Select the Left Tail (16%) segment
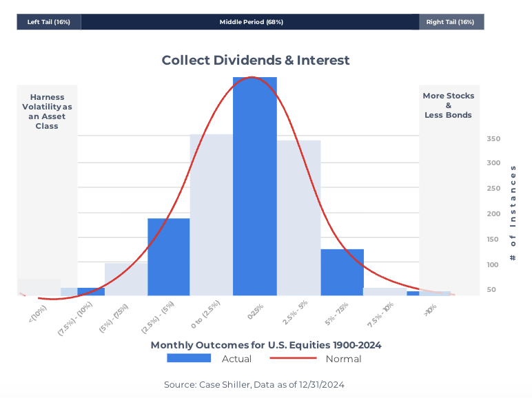 click(48, 22)
